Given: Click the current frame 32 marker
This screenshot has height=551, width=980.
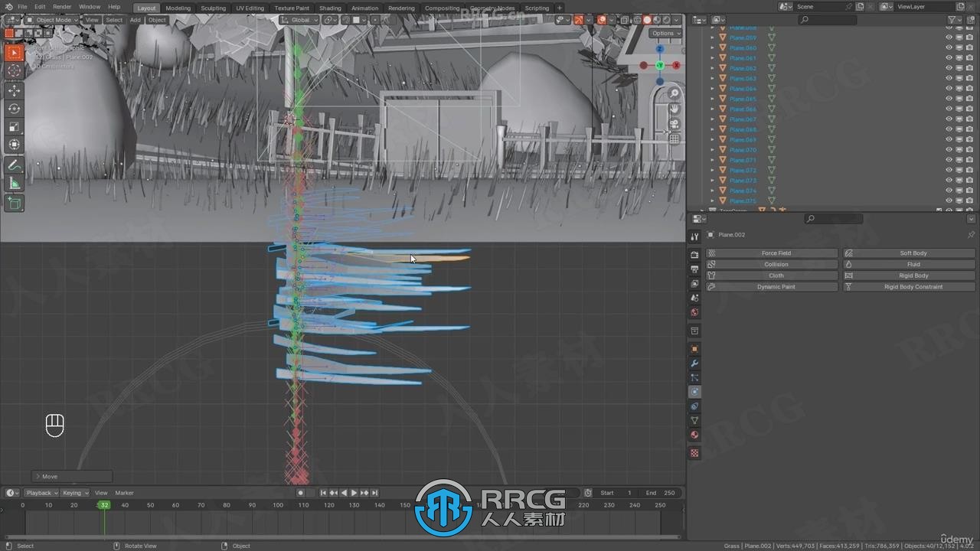Looking at the screenshot, I should [104, 505].
